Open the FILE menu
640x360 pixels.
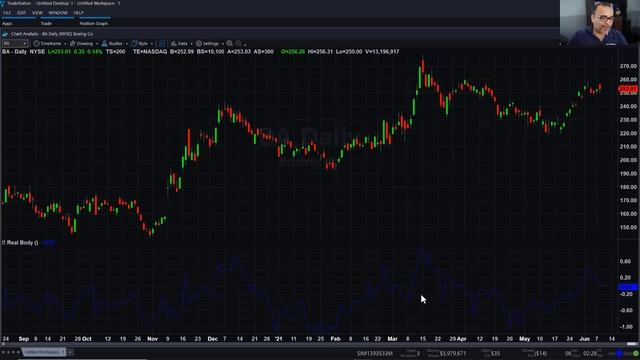7,13
